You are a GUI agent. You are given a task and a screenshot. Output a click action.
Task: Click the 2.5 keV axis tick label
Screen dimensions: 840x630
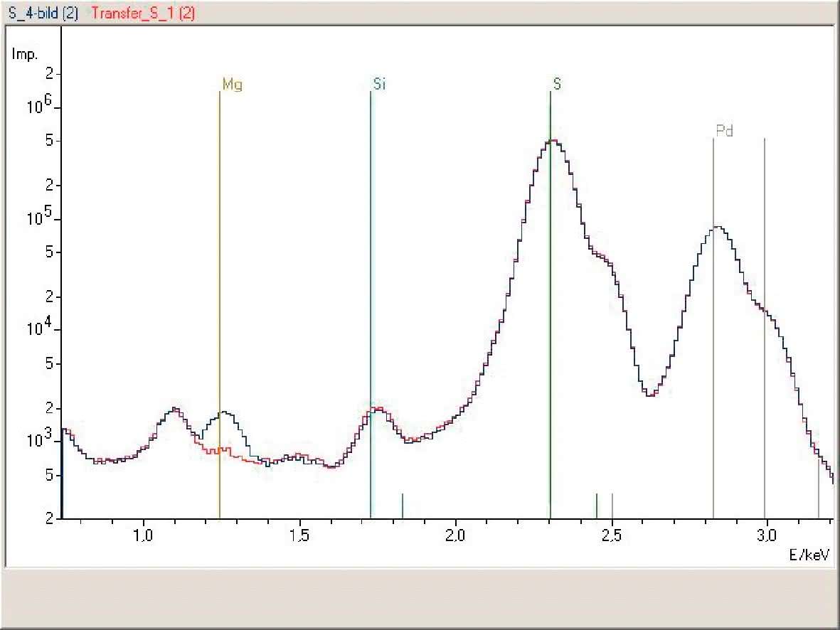pyautogui.click(x=611, y=535)
